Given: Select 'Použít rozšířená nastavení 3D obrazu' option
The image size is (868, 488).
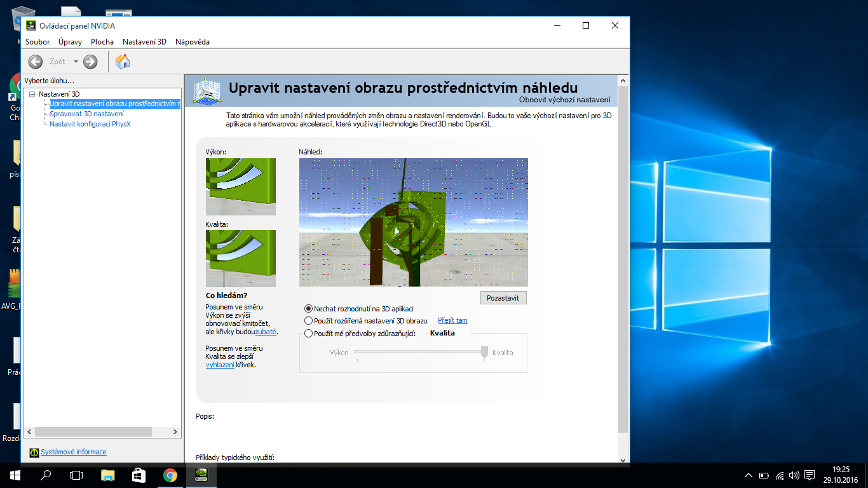Looking at the screenshot, I should pos(366,321).
